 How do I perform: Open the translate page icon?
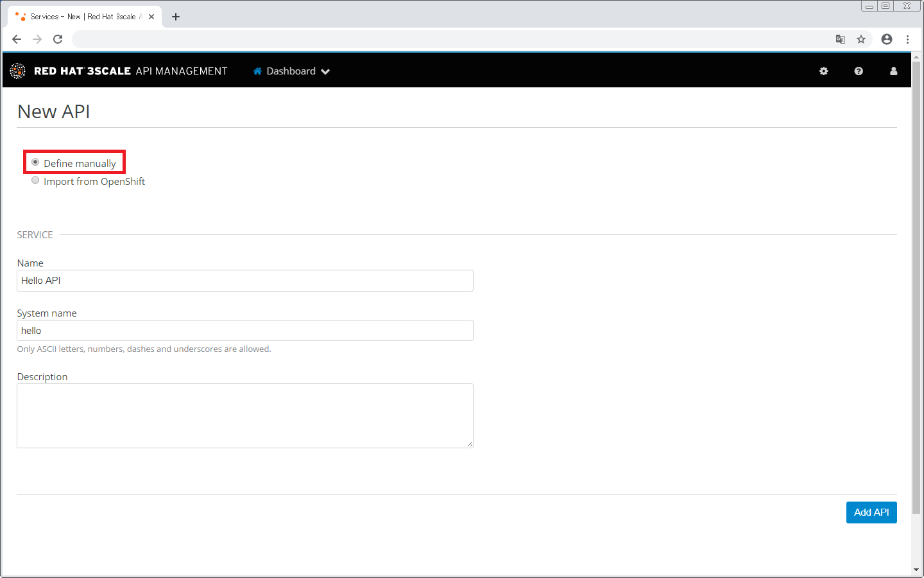point(841,39)
